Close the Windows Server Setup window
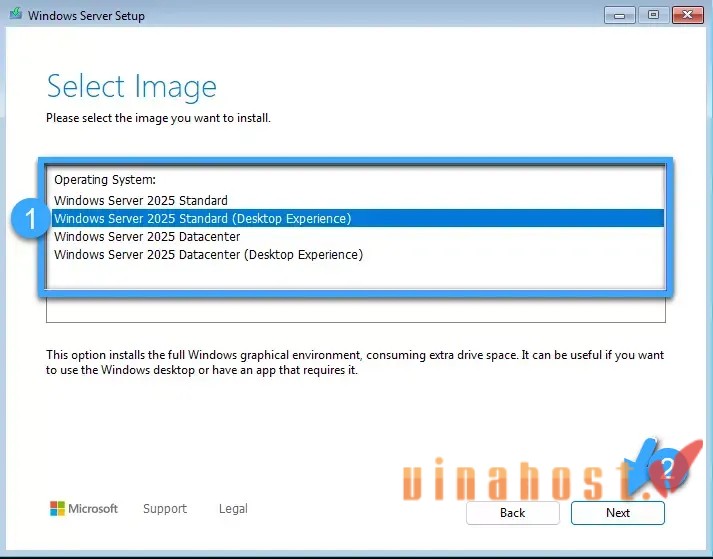The height and width of the screenshot is (559, 713). click(688, 15)
